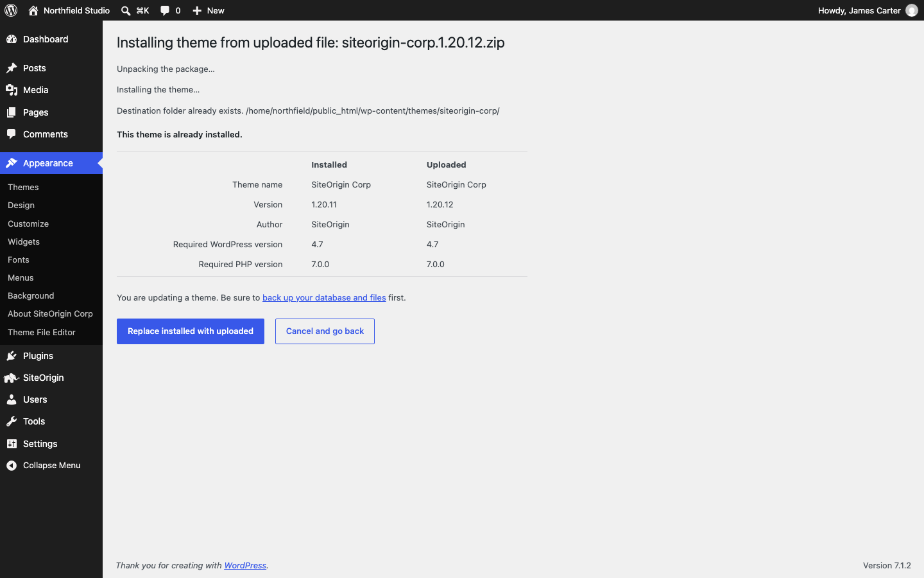
Task: Click the Media library icon
Action: pyautogui.click(x=12, y=90)
